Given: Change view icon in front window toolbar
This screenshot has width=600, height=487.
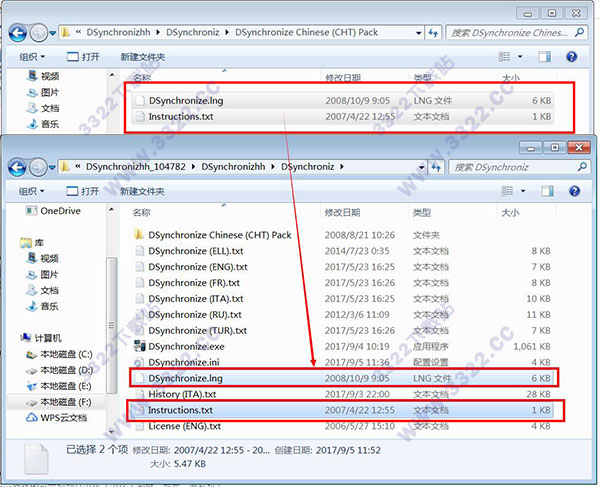Looking at the screenshot, I should click(x=507, y=191).
